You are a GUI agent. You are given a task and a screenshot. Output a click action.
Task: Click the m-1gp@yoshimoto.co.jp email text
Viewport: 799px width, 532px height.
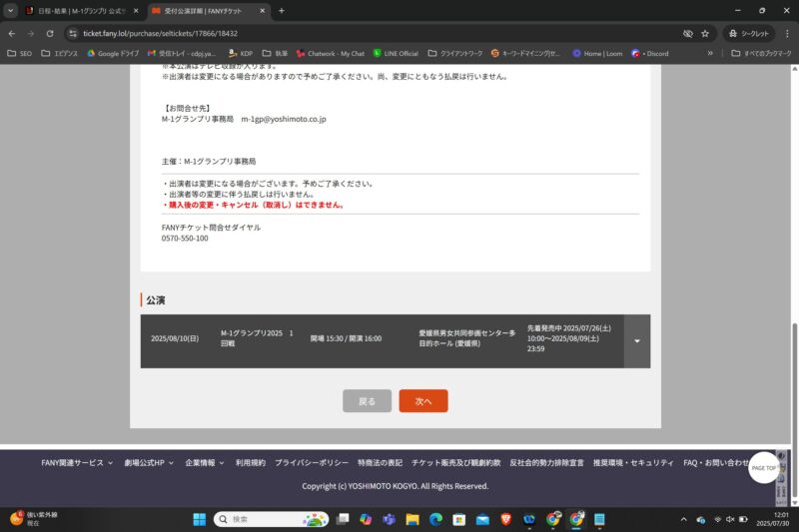pyautogui.click(x=284, y=119)
